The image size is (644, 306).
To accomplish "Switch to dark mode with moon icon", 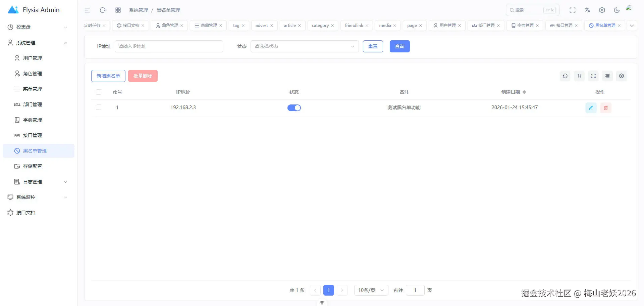I will [616, 10].
